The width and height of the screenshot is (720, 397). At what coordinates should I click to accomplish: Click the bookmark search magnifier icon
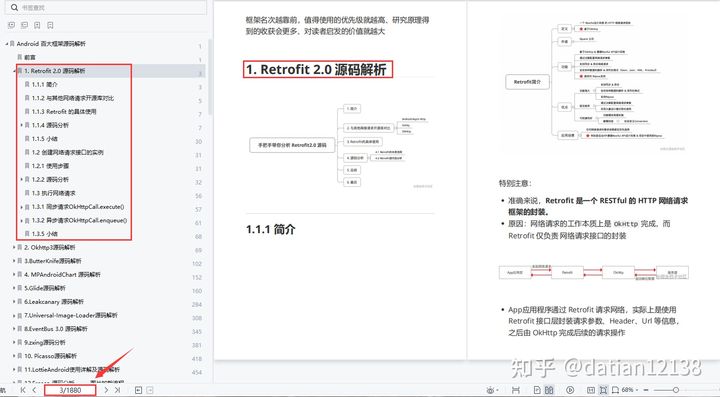pyautogui.click(x=14, y=7)
